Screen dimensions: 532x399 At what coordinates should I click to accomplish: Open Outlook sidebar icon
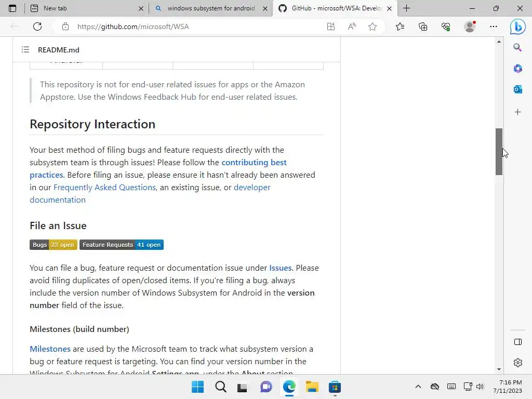(517, 89)
